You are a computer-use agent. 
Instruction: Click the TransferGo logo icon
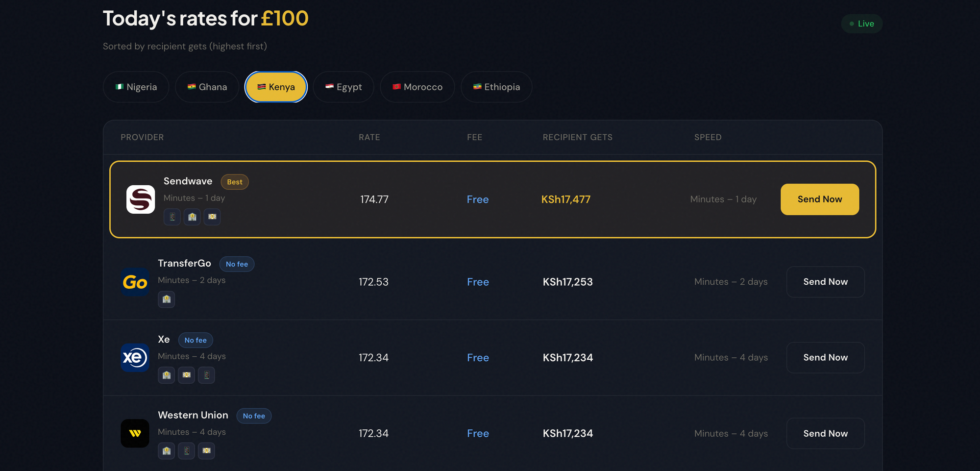135,282
